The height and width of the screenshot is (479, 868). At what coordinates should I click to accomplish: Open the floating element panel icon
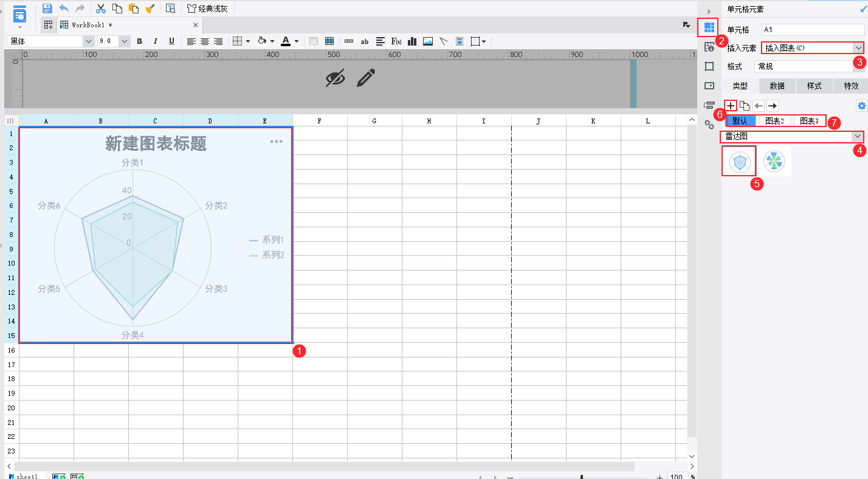click(709, 66)
